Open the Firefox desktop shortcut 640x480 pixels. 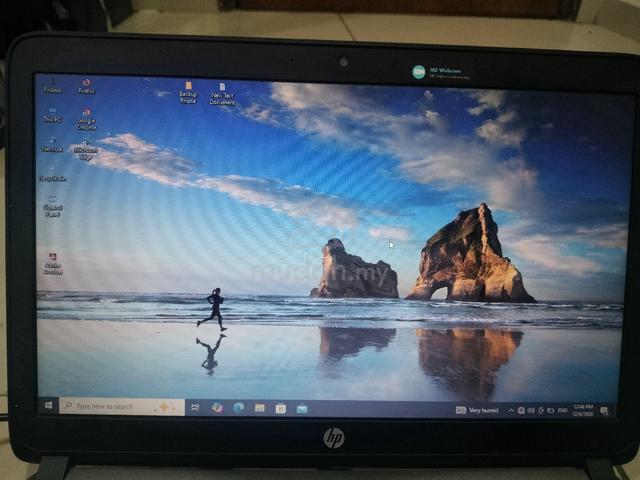point(86,87)
